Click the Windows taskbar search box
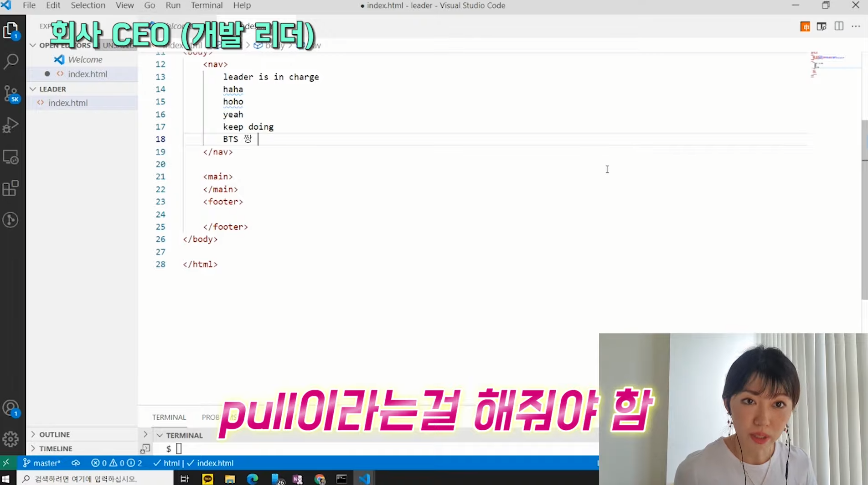This screenshot has height=485, width=868. pos(95,479)
